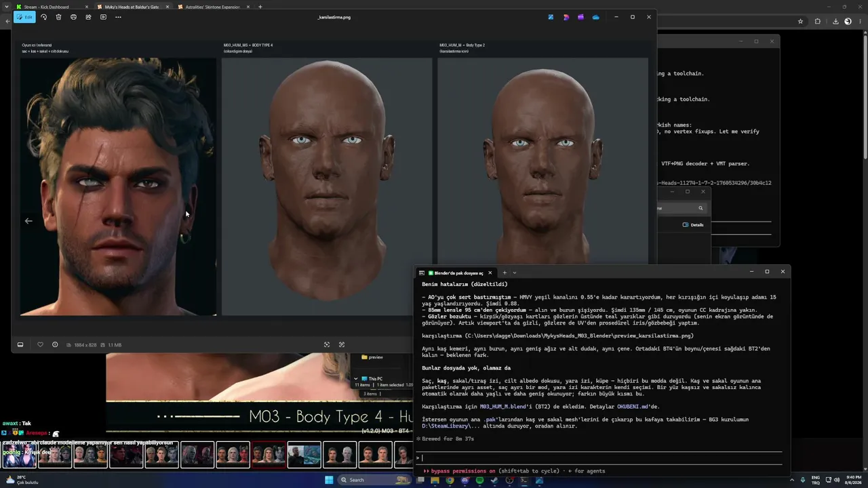Open the Details pane button in File Explorer
The width and height of the screenshot is (868, 488).
[693, 225]
